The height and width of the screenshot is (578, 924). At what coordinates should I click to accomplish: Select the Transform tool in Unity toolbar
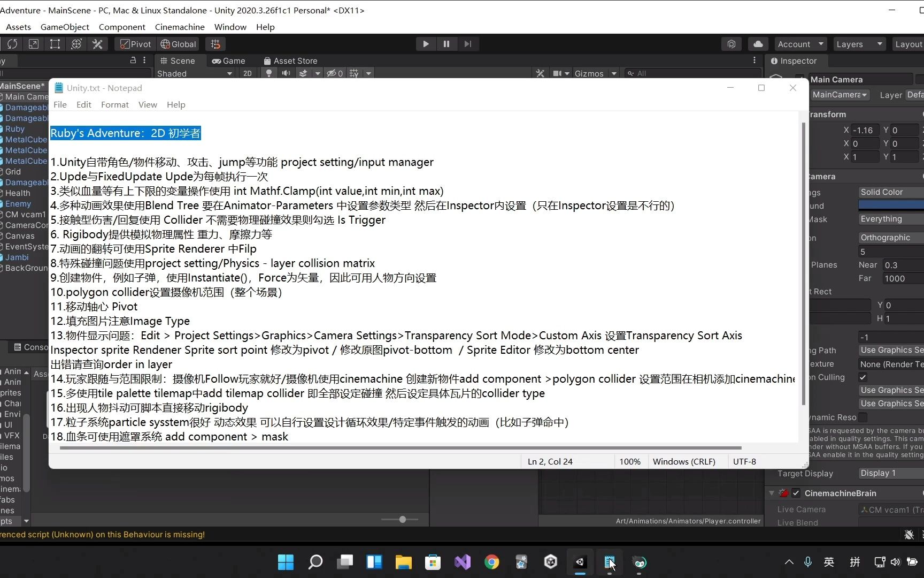coord(76,44)
